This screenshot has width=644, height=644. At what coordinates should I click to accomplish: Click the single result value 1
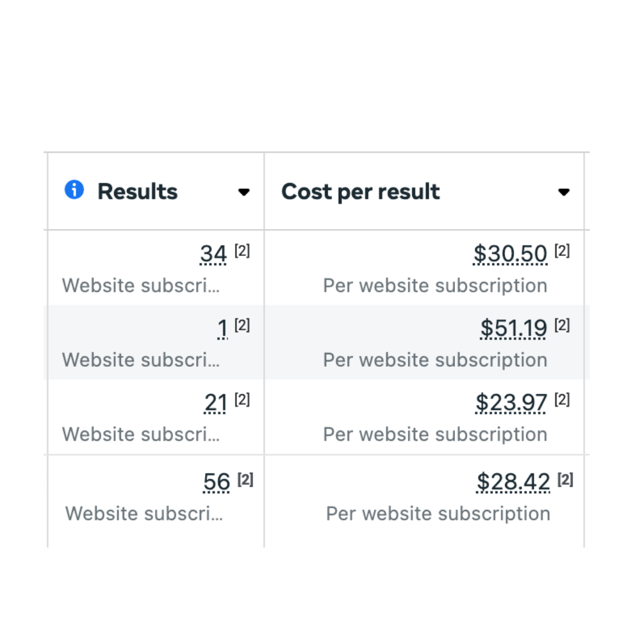(x=222, y=329)
